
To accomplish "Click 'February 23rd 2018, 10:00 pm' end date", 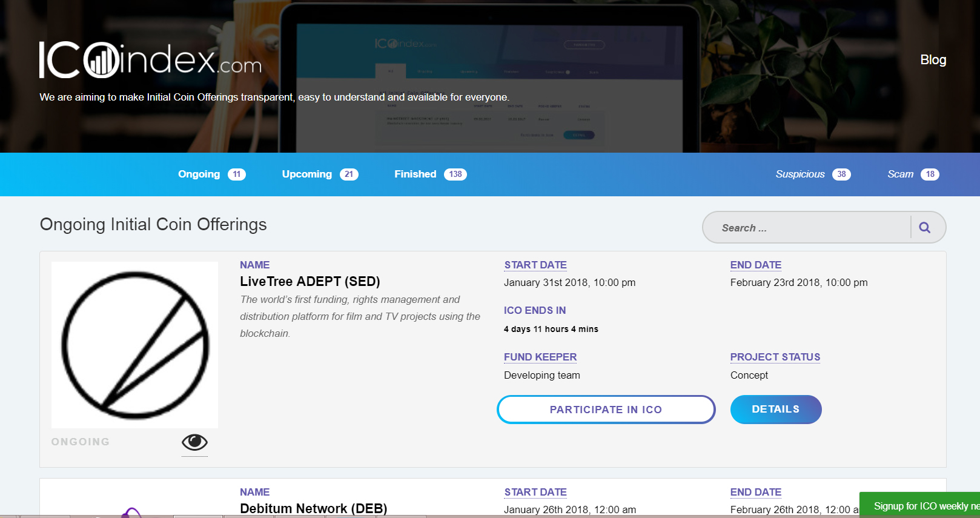I will [x=799, y=282].
